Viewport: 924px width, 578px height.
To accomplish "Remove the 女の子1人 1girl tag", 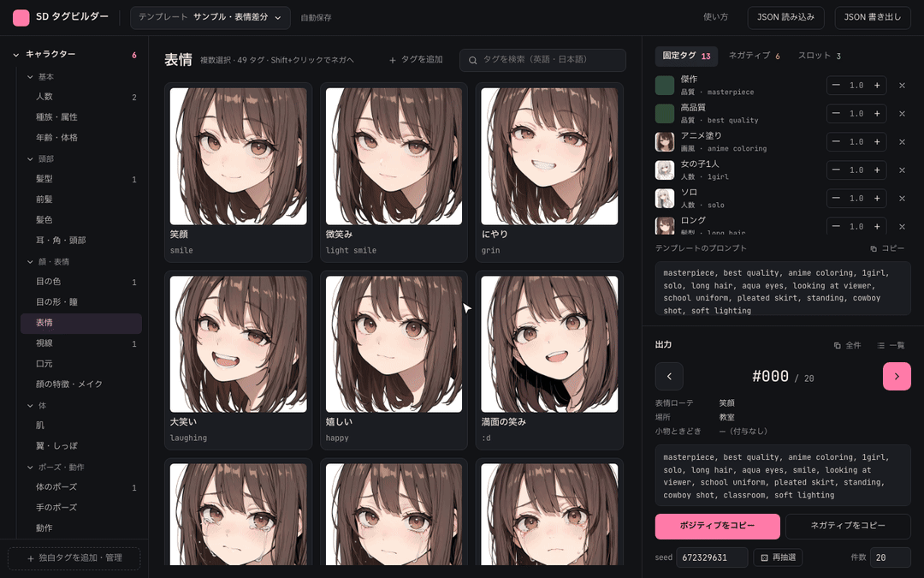I will pos(902,170).
